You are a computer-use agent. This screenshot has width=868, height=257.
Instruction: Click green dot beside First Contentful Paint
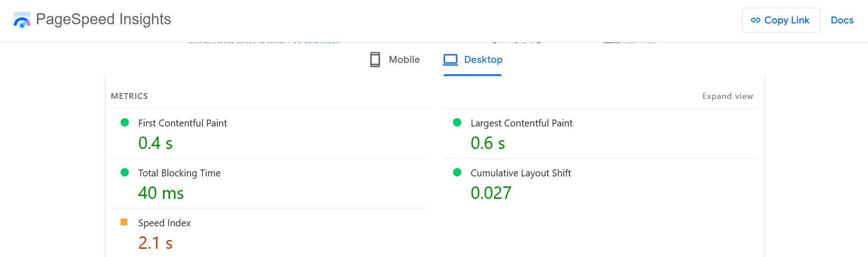tap(125, 122)
